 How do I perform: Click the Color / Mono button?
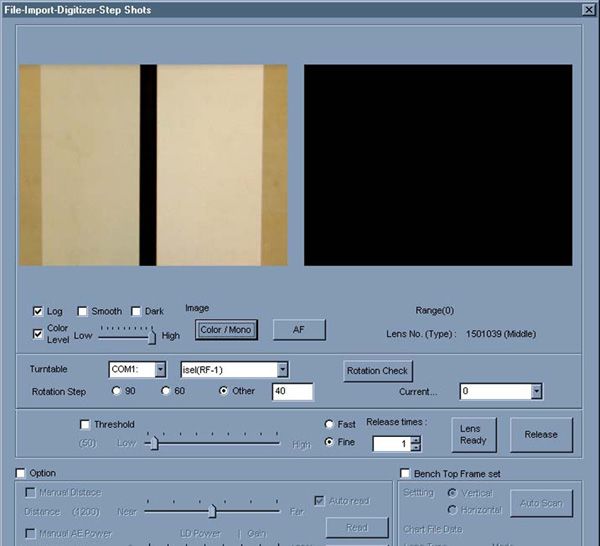point(226,330)
